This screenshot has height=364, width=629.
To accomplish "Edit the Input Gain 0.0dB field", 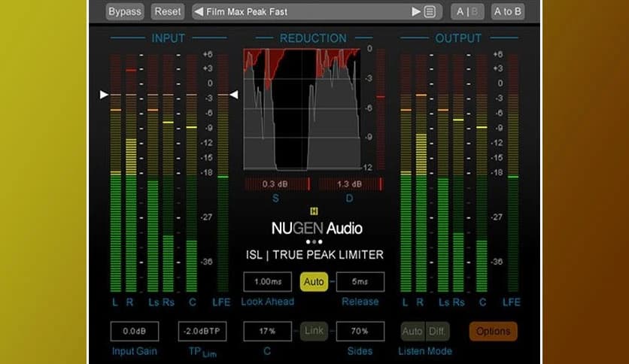I will click(135, 331).
